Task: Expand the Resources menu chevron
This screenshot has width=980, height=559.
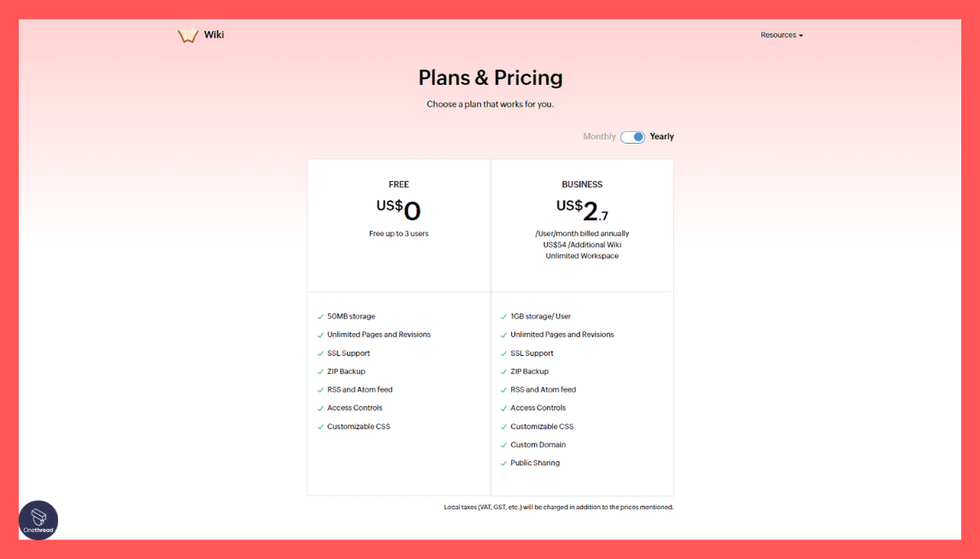Action: (801, 35)
